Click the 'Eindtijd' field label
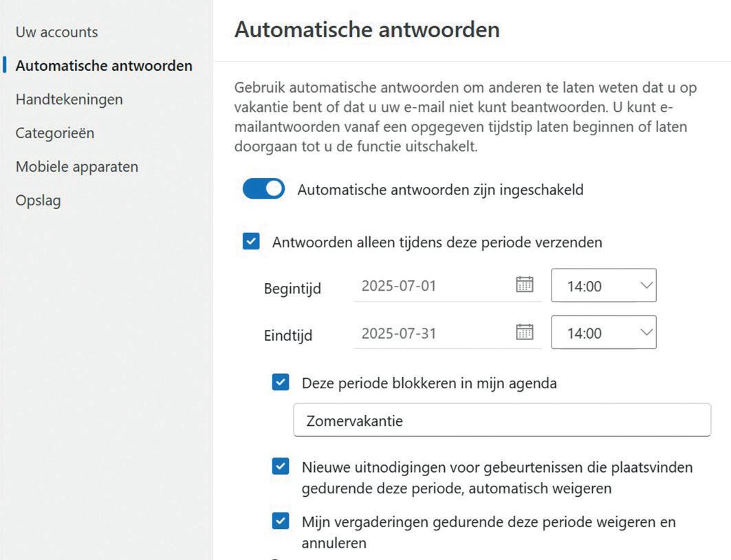 tap(288, 336)
